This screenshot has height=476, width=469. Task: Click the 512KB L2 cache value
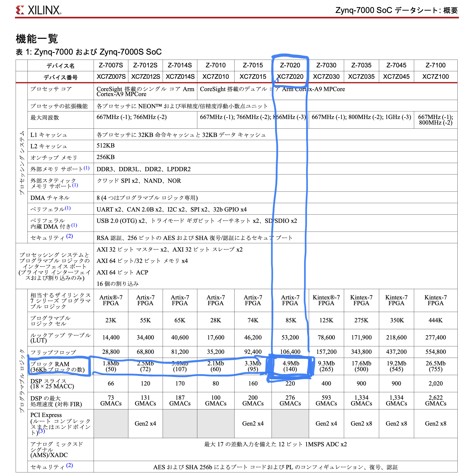point(105,146)
